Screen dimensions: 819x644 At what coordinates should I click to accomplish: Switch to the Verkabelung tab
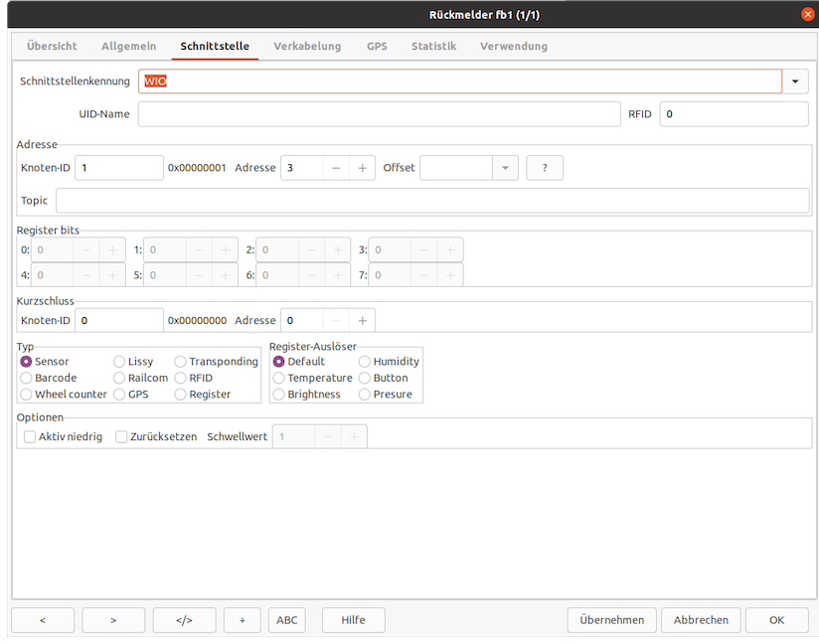point(307,46)
